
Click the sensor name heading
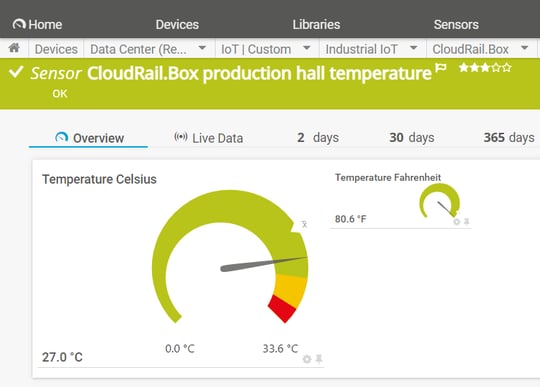coord(259,73)
